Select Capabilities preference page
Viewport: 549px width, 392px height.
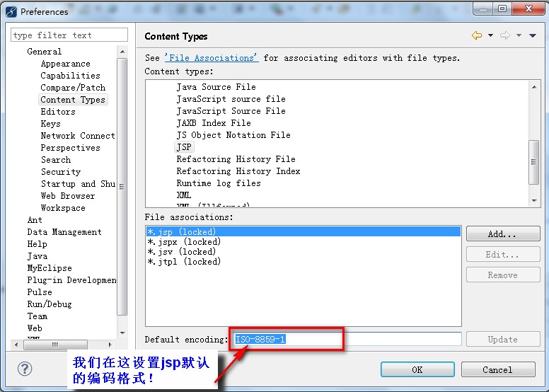click(70, 76)
